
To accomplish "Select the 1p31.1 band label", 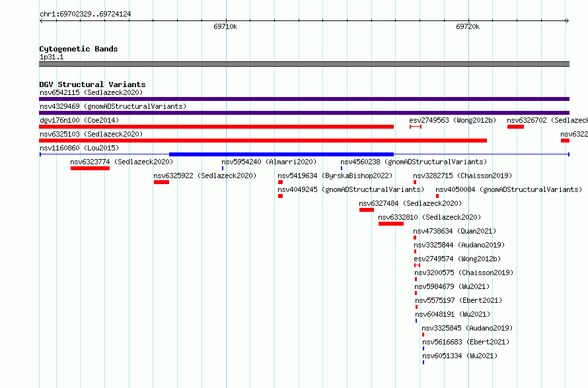I will pyautogui.click(x=52, y=57).
